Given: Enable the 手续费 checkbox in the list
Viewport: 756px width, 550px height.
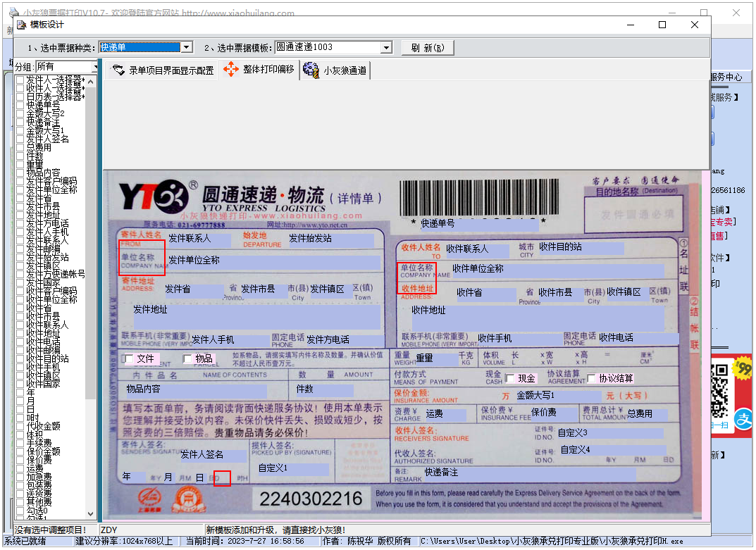Looking at the screenshot, I should click(20, 443).
